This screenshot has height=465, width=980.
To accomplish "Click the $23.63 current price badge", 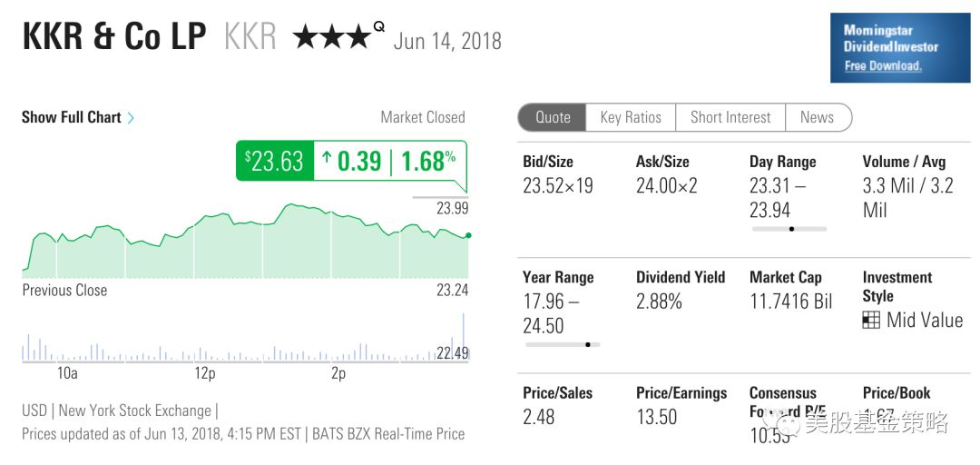I will tap(274, 161).
